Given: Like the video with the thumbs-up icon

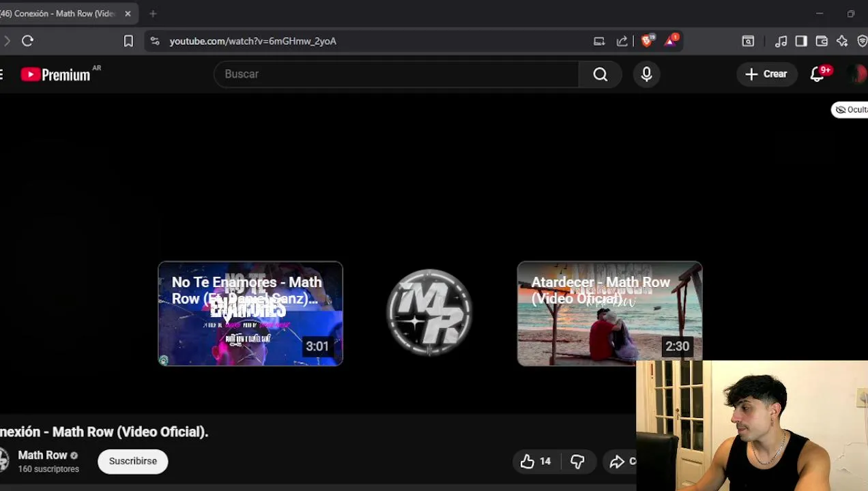Looking at the screenshot, I should click(535, 462).
